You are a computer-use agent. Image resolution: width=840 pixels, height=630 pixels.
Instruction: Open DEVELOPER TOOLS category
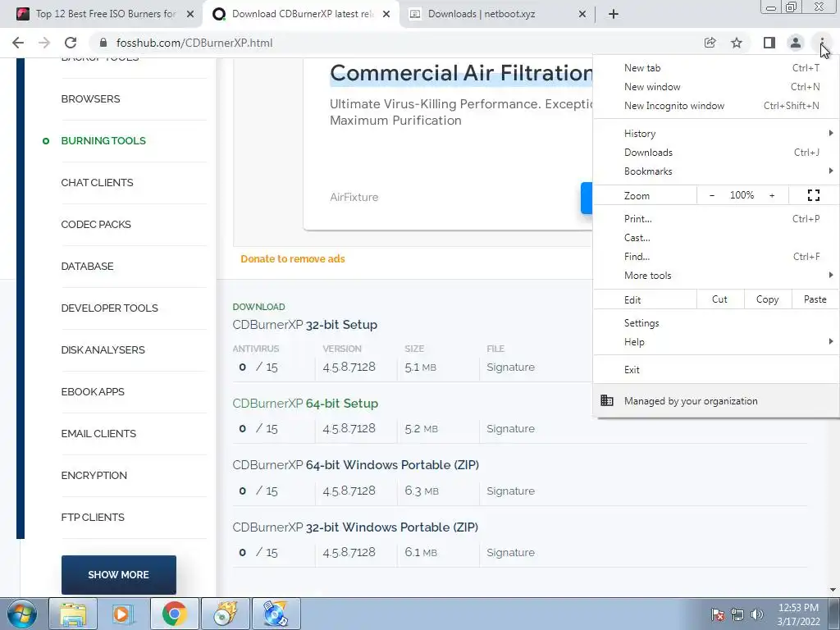(109, 308)
